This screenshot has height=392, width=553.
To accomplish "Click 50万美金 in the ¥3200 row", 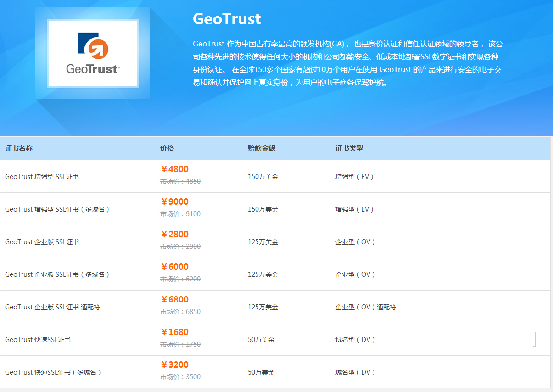I will click(x=261, y=372).
